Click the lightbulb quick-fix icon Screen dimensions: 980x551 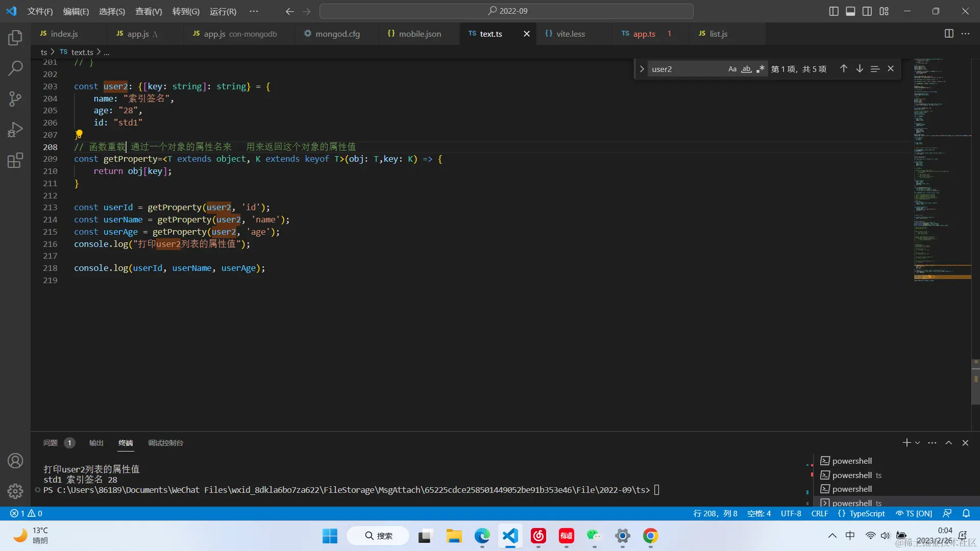coord(79,134)
